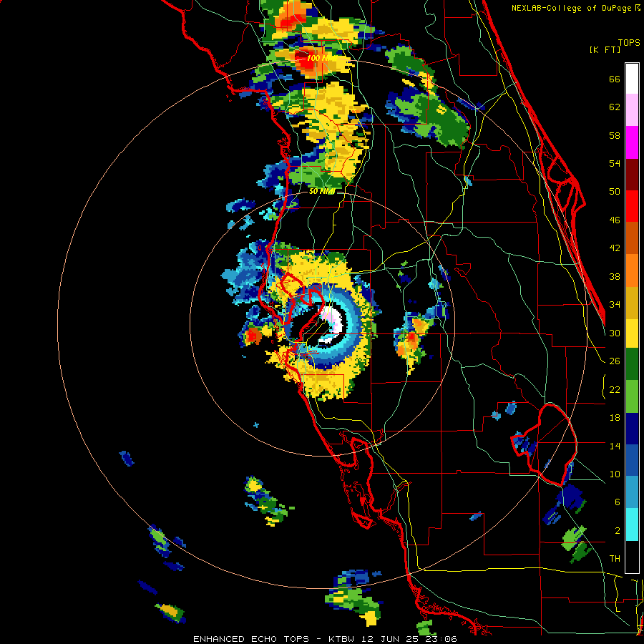Pick the dark green legend band
Image resolution: width=644 pixels, height=644 pixels.
coord(632,364)
